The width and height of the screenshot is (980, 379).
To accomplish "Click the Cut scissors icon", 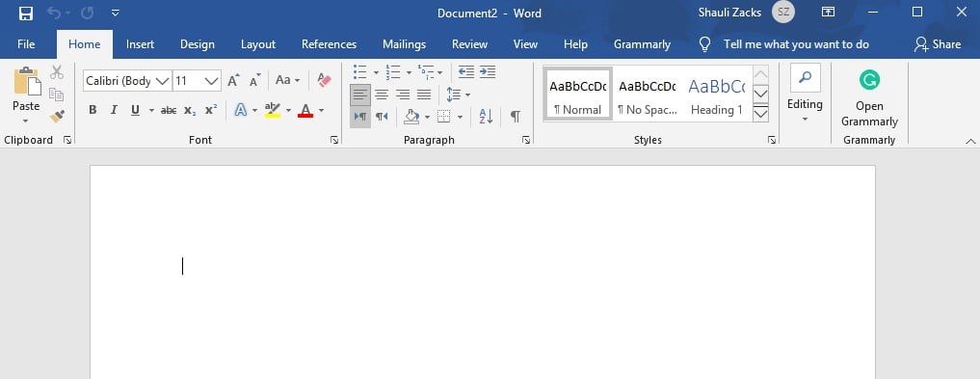I will coord(57,72).
